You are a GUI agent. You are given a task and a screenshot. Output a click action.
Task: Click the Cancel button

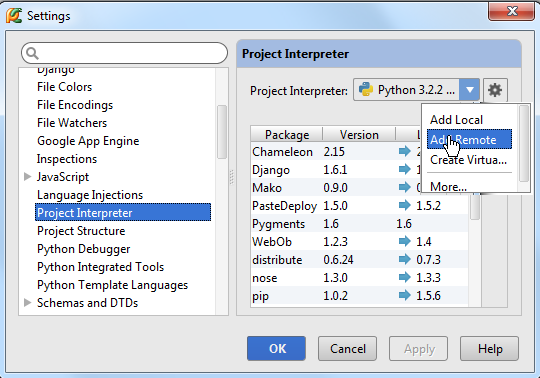pyautogui.click(x=347, y=349)
